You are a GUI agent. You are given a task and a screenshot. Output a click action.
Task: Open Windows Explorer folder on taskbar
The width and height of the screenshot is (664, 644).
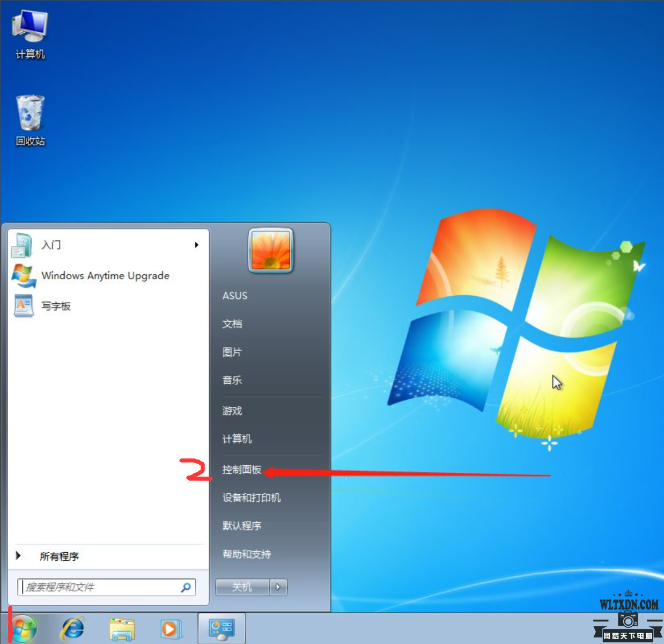tap(122, 629)
